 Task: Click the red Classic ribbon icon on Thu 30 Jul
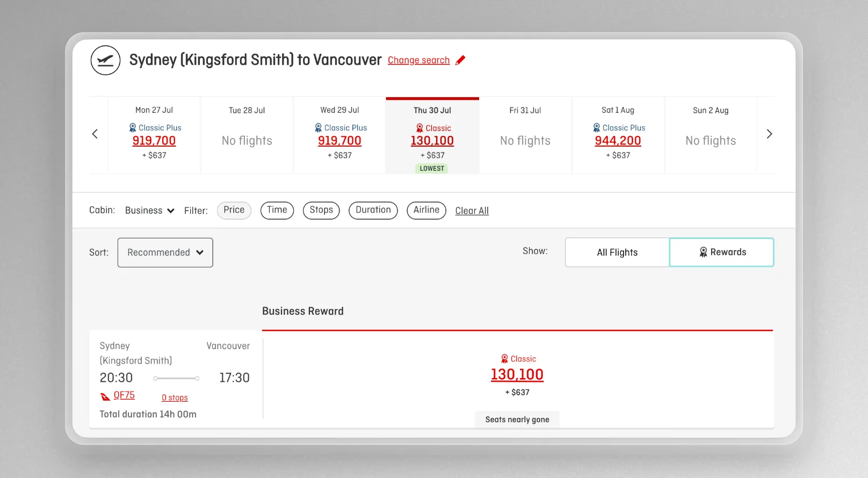tap(419, 128)
